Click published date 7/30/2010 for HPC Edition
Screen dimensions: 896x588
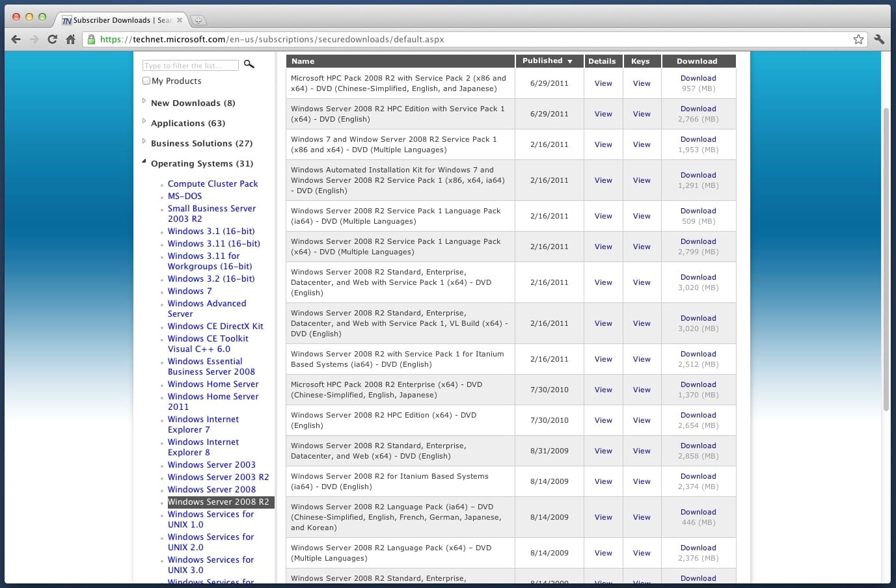[x=549, y=420]
